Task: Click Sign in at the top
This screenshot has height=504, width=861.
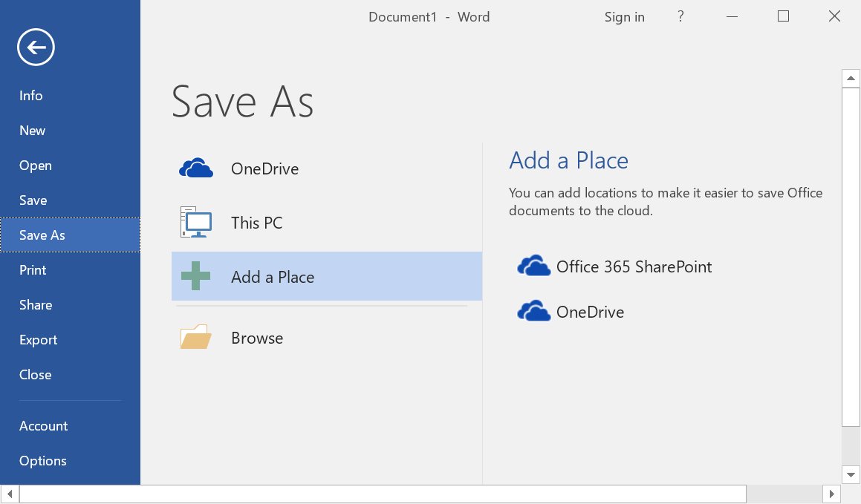Action: click(624, 17)
